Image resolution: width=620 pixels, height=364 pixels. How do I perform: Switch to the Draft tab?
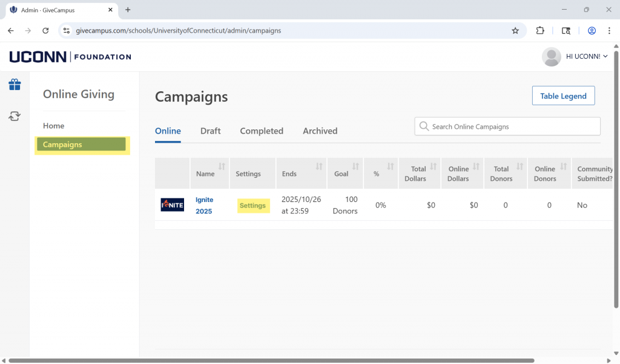coord(210,131)
